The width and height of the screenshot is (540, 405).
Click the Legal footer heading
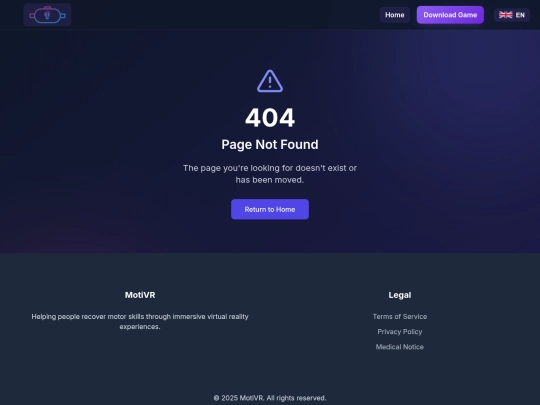pyautogui.click(x=399, y=295)
